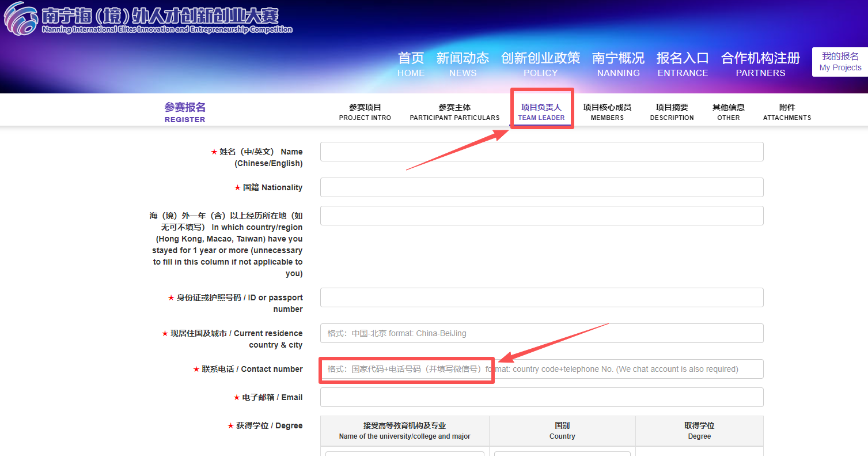868x456 pixels.
Task: Open the 首页 HOME menu item
Action: (411, 65)
